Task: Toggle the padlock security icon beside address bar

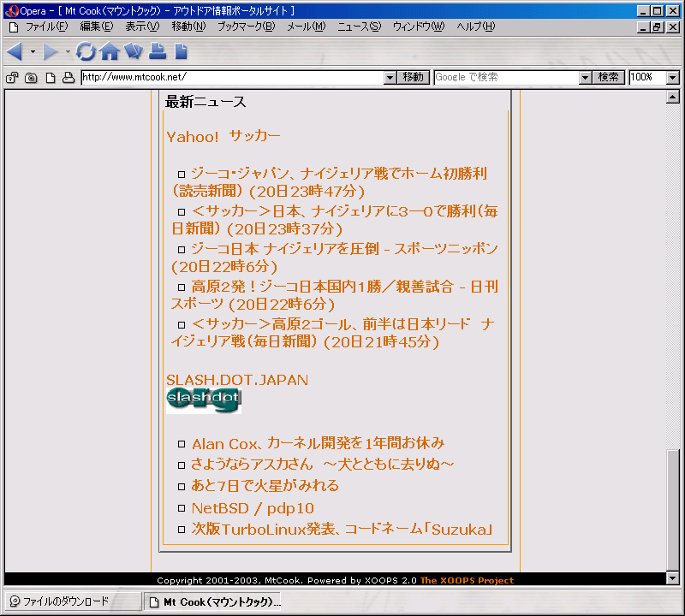Action: pos(12,78)
